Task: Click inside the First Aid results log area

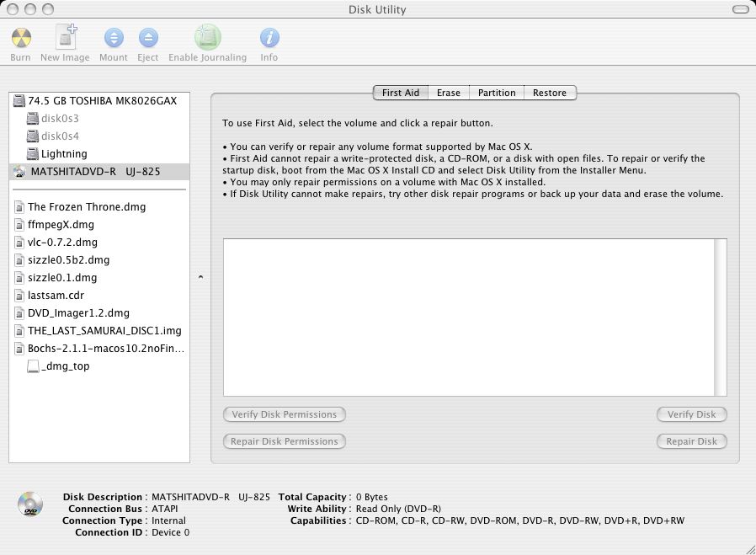Action: 469,318
